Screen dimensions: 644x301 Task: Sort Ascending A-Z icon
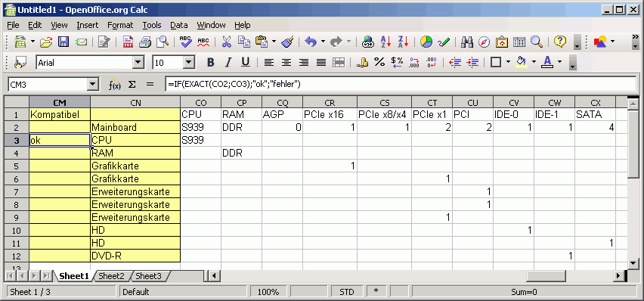[x=385, y=42]
